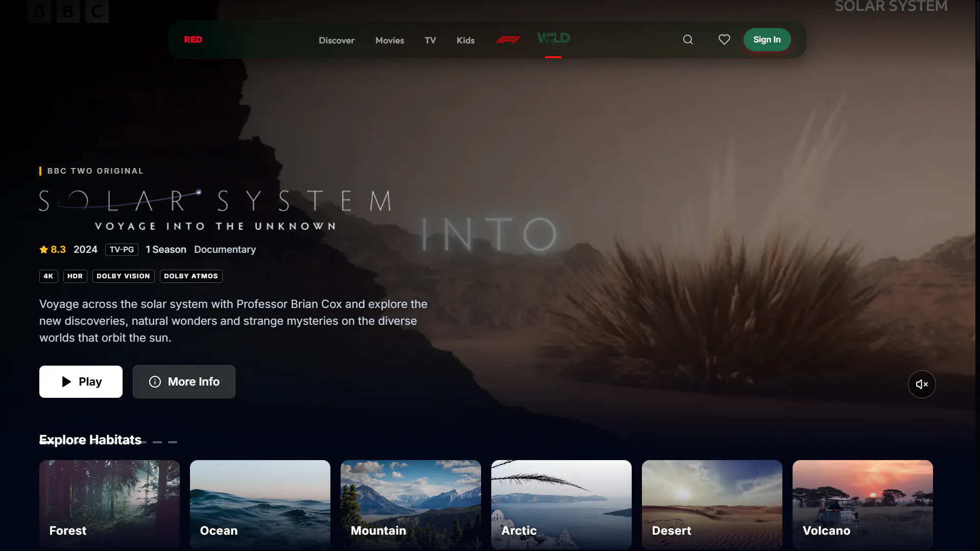
Task: Open the Kids section
Action: pyautogui.click(x=465, y=40)
